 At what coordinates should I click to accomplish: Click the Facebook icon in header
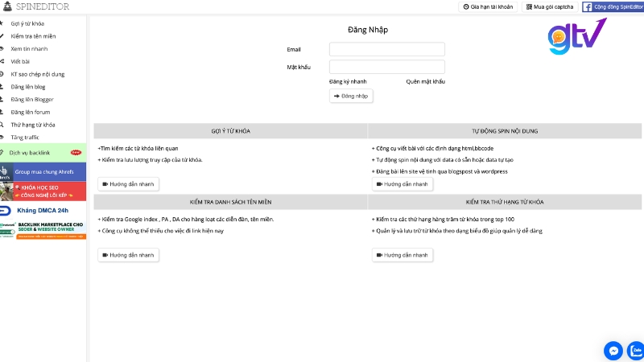point(588,6)
